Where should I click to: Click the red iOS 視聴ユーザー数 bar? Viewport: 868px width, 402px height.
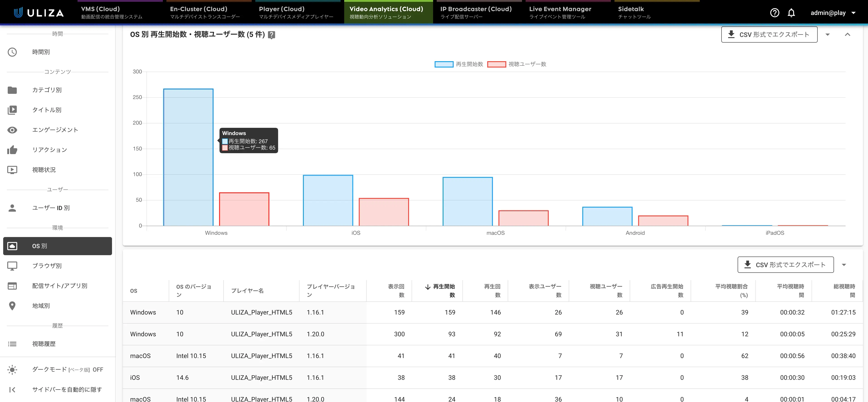point(384,212)
